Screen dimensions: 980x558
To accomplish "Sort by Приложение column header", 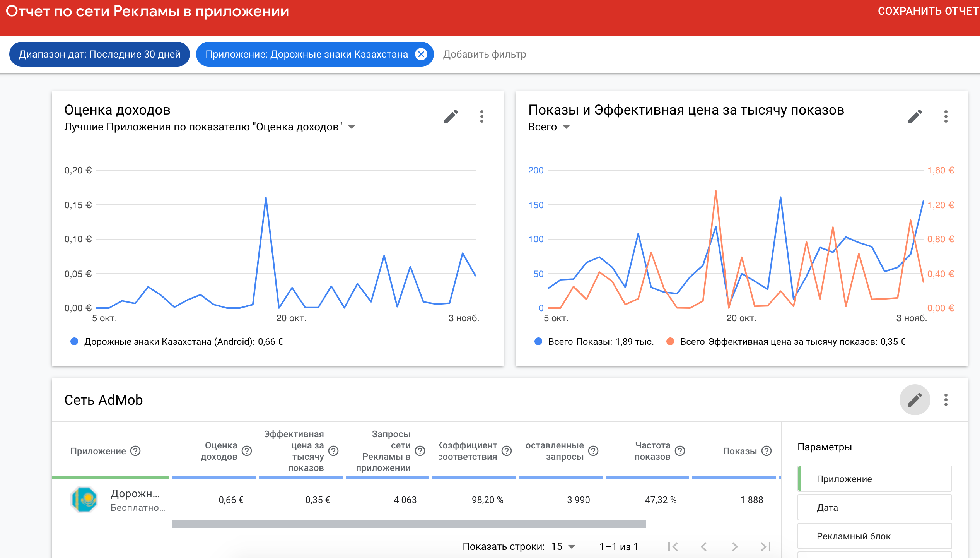I will point(98,451).
